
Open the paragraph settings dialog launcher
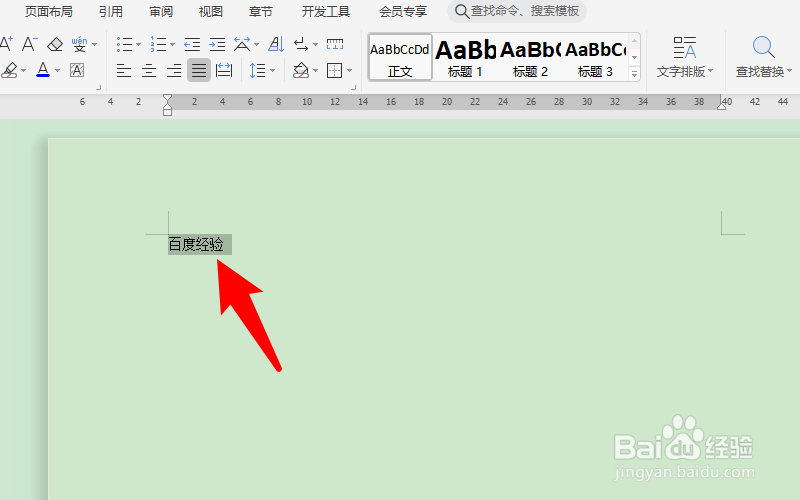[353, 88]
